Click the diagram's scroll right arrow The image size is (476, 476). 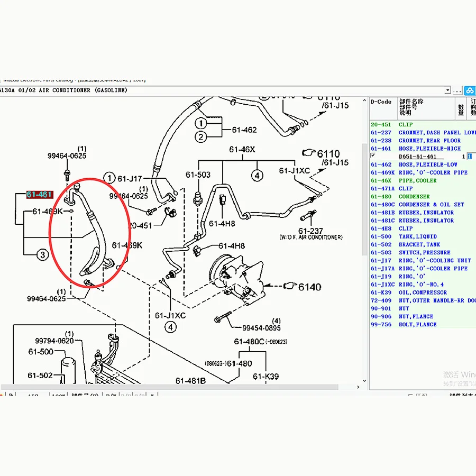[x=358, y=387]
